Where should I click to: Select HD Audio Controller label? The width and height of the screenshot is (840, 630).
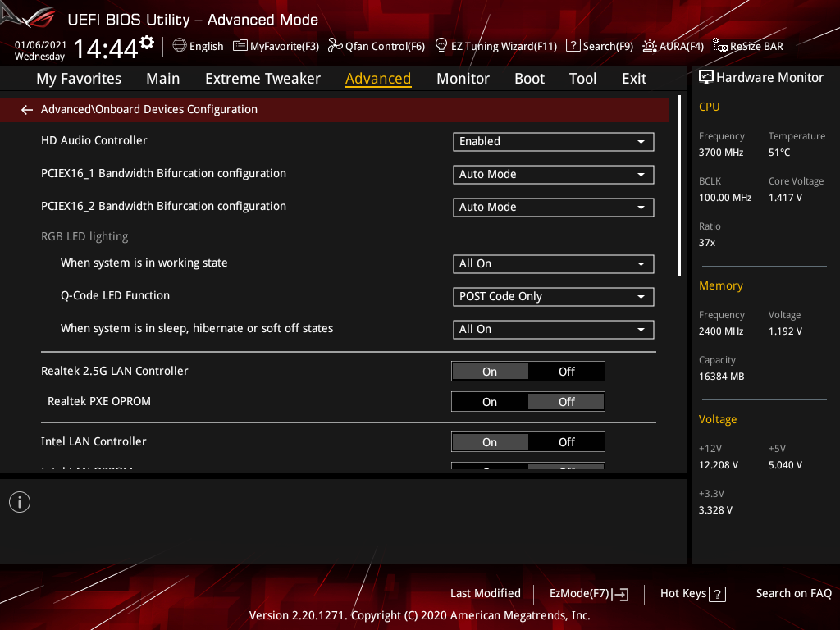tap(94, 141)
